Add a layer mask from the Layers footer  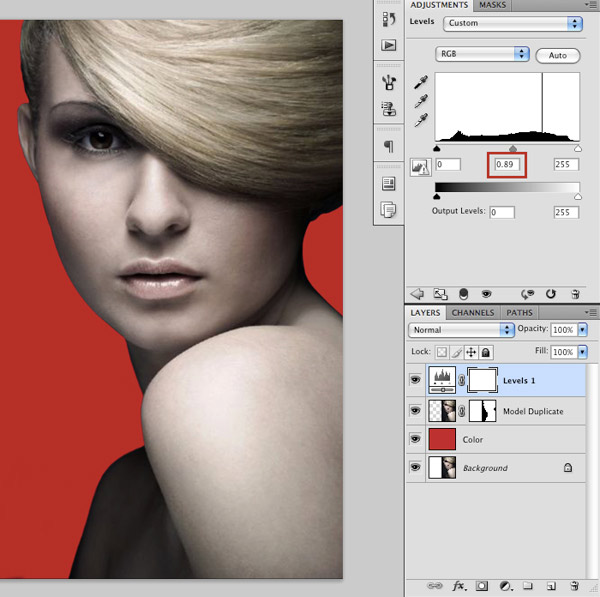tap(482, 586)
